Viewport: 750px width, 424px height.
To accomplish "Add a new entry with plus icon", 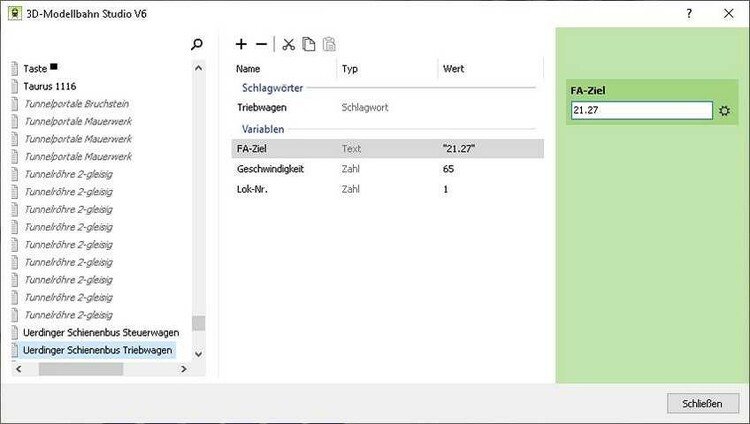I will point(241,44).
